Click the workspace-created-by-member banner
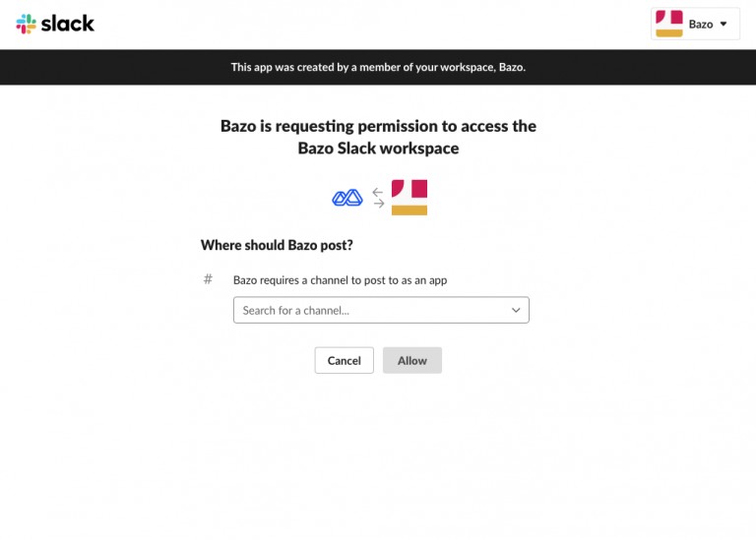 tap(378, 67)
